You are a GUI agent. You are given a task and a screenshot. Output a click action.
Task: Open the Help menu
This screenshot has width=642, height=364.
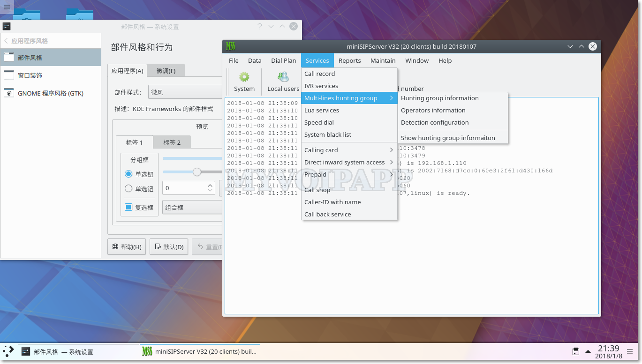tap(445, 60)
